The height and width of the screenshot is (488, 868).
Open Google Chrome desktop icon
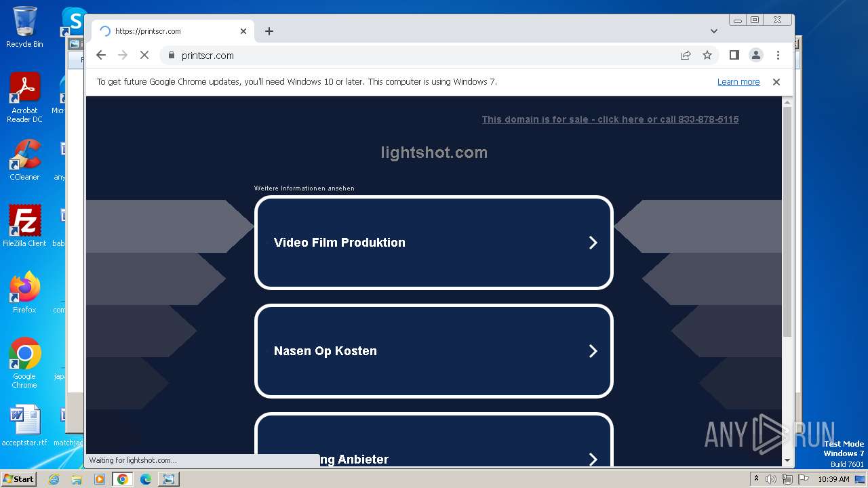[24, 363]
